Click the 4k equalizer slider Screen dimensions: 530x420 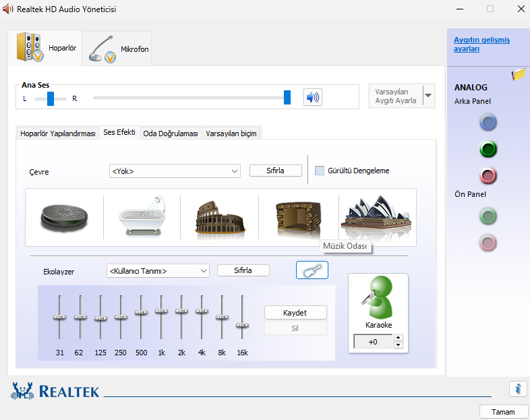click(x=202, y=311)
